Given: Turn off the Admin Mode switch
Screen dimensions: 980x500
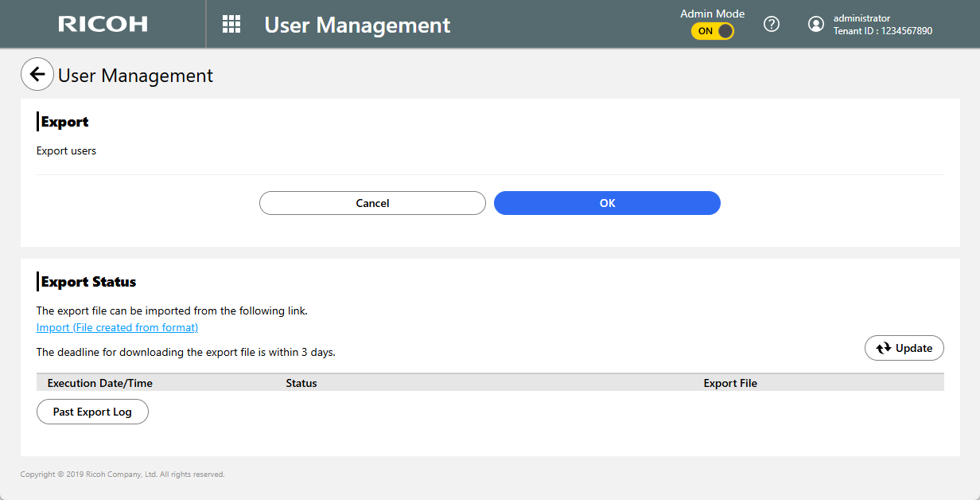Looking at the screenshot, I should click(713, 31).
